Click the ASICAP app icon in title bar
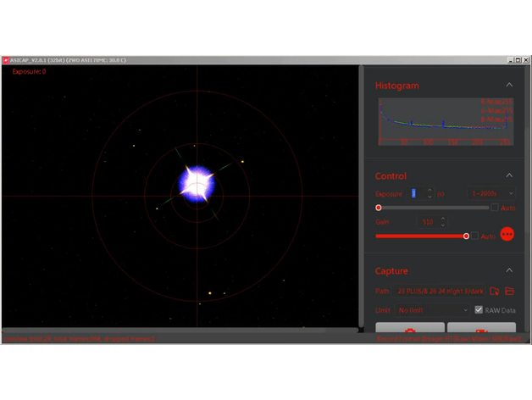 [6, 61]
